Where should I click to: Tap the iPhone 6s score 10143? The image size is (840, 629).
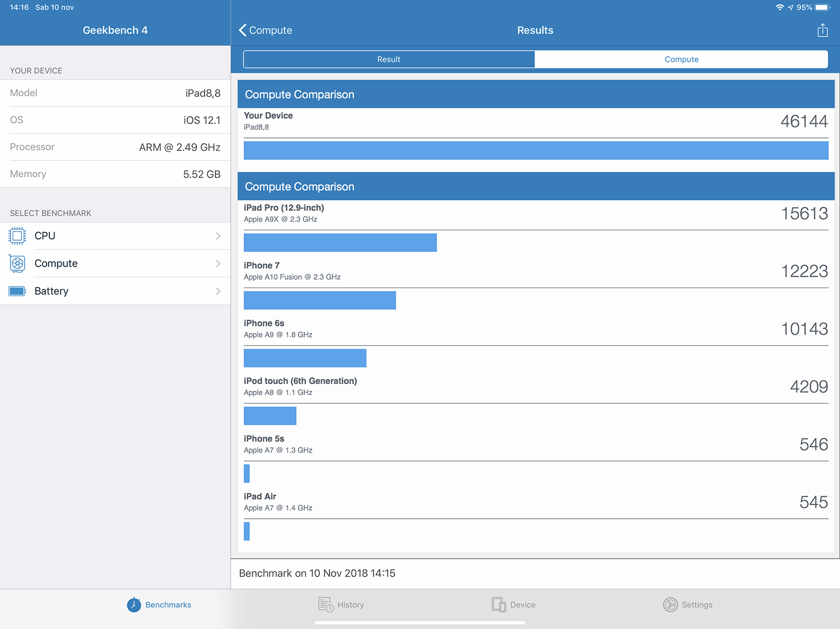(805, 329)
